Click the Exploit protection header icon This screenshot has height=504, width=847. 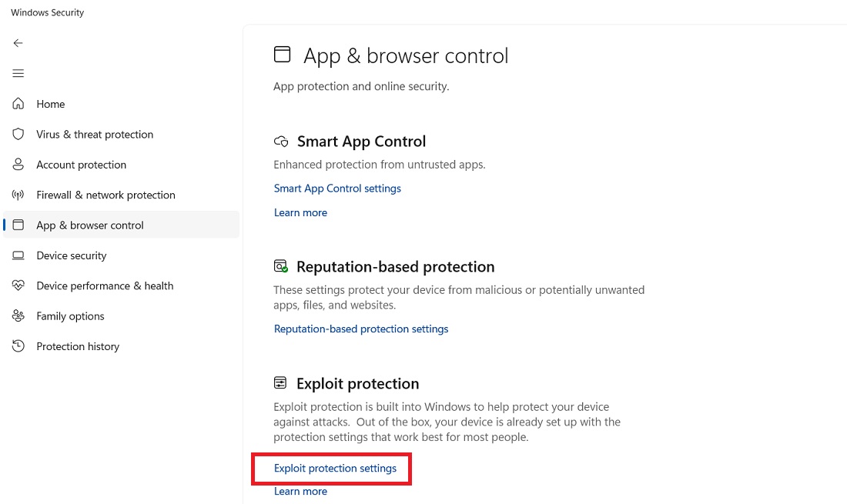[281, 382]
